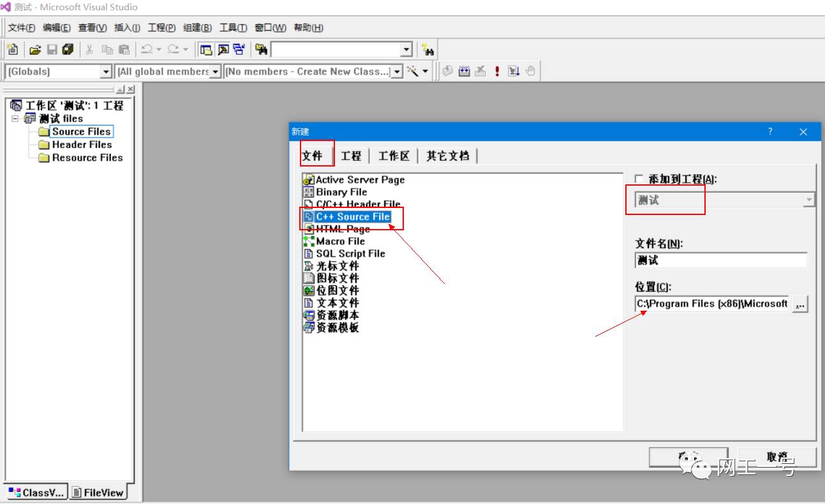Open the Window List icon

[239, 49]
